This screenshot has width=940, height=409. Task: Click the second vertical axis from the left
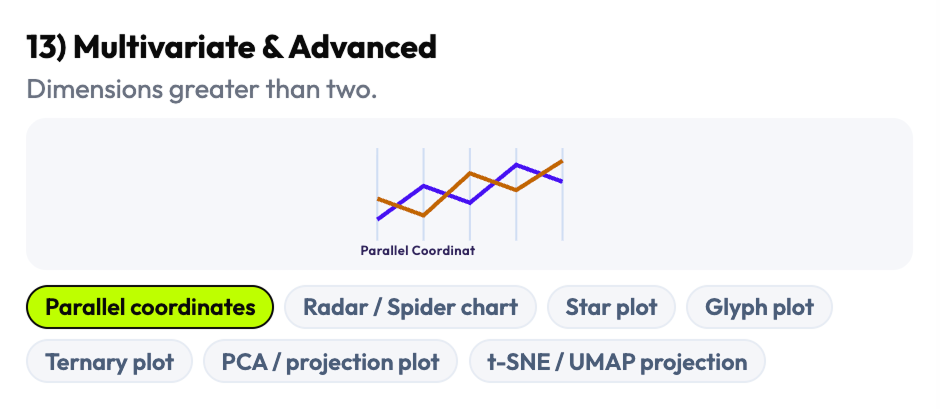(x=424, y=228)
